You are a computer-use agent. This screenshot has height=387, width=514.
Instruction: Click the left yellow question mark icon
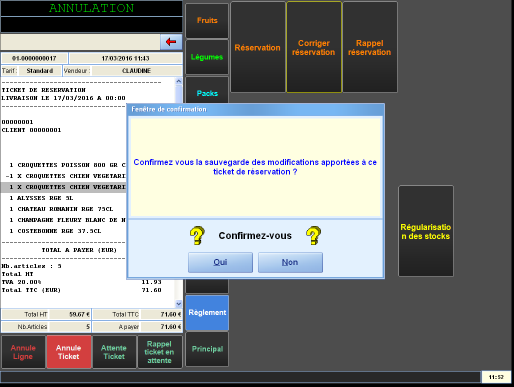point(197,235)
